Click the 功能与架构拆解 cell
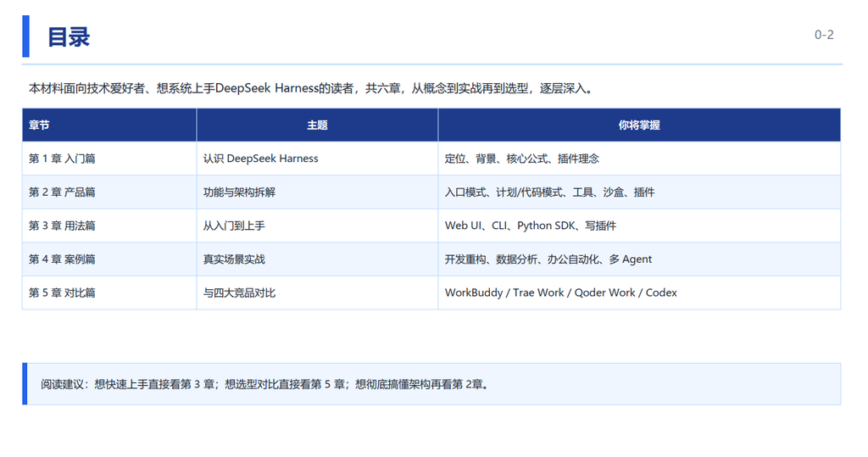Screen dimensions: 868x457 click(317, 192)
